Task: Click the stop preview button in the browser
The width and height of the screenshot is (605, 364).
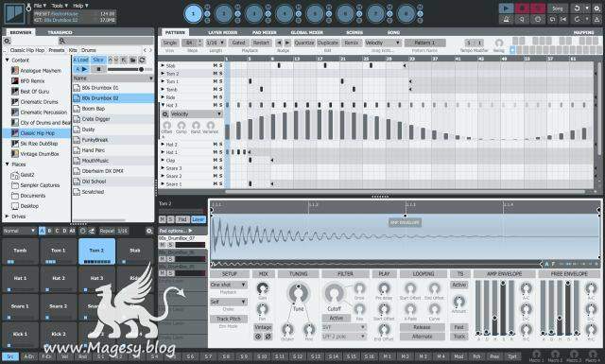Action: 98,69
